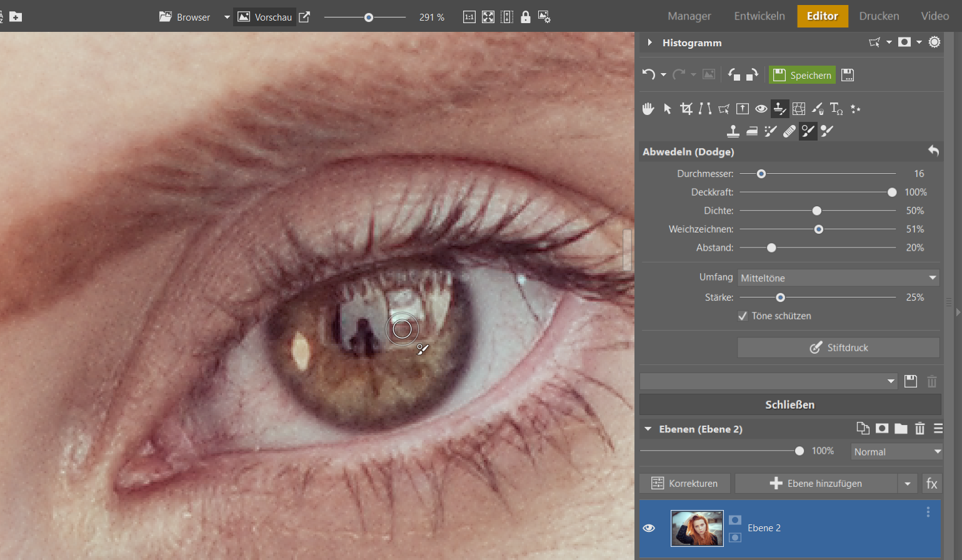Open the undo history dropdown arrow
Viewport: 962px width, 560px height.
[x=663, y=75]
